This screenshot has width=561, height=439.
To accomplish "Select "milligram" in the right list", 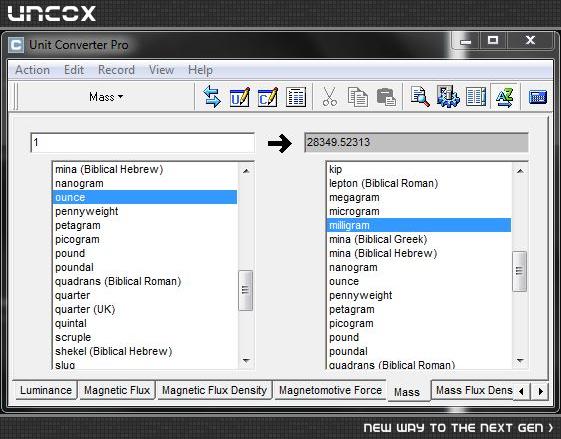I will pos(419,225).
